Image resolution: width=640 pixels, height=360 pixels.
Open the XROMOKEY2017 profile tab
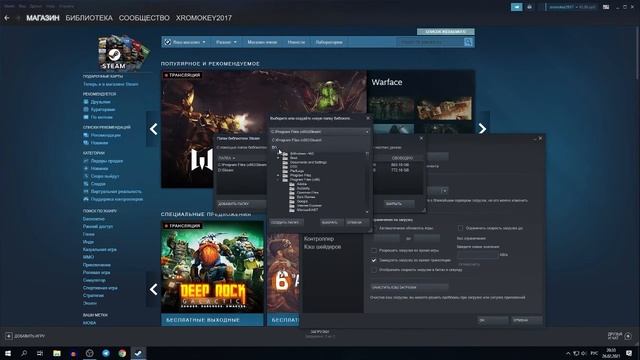point(204,18)
